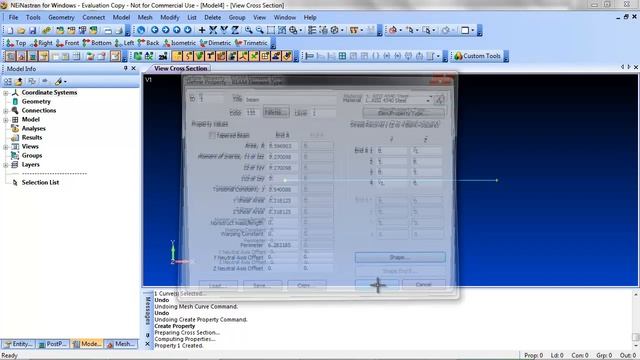Click the Rotate about Y icon

point(224,30)
